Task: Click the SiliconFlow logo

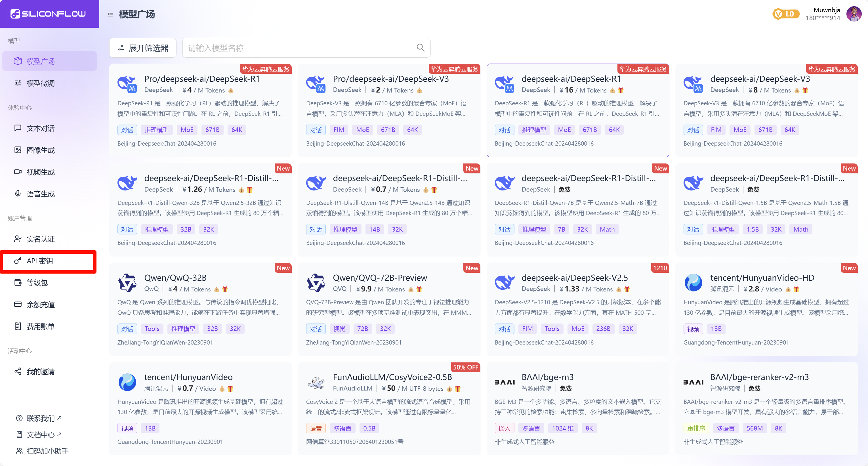Action: (48, 14)
